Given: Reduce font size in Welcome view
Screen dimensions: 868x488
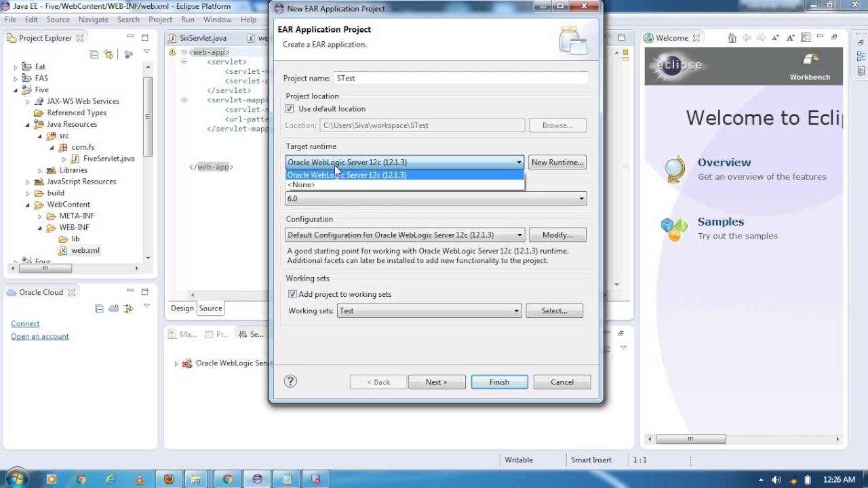Looking at the screenshot, I should [776, 38].
